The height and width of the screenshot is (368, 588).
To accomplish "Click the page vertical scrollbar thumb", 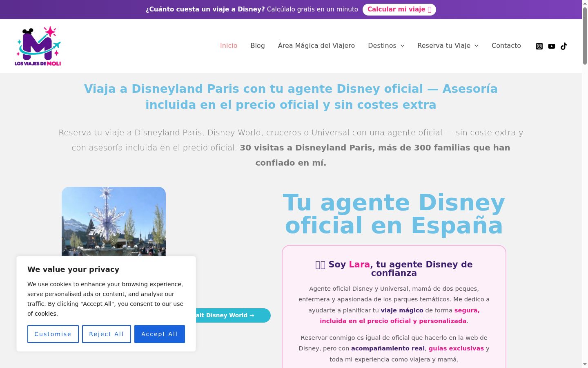I will click(x=585, y=36).
